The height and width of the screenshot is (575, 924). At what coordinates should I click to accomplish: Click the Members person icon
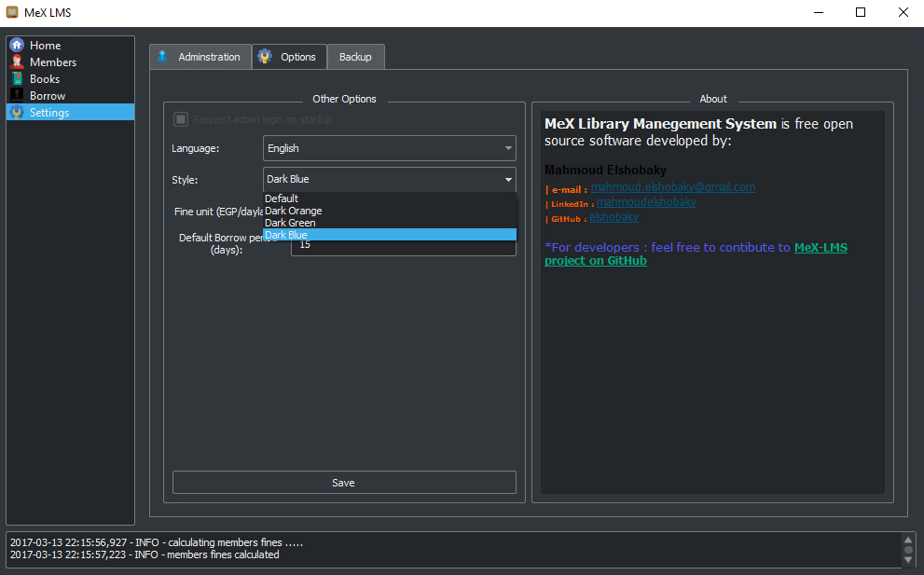coord(17,62)
